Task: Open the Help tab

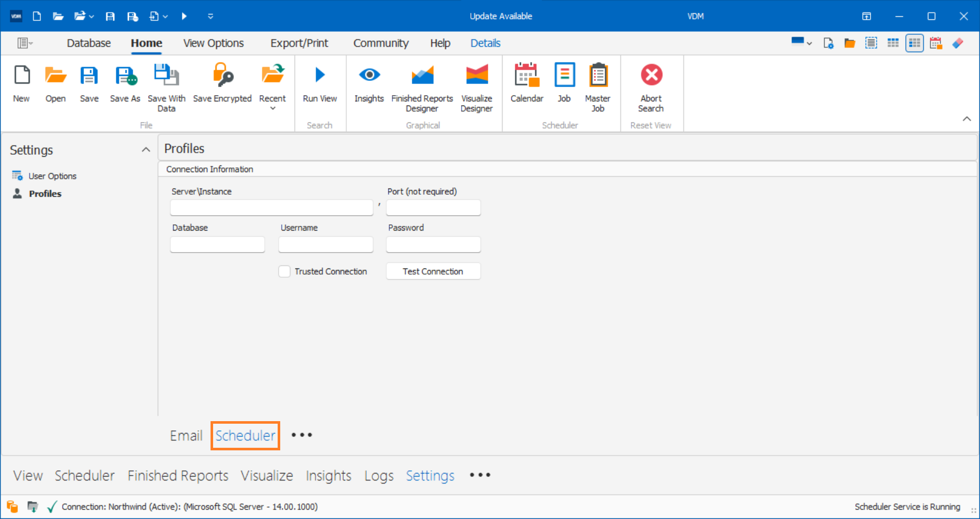Action: pyautogui.click(x=440, y=43)
